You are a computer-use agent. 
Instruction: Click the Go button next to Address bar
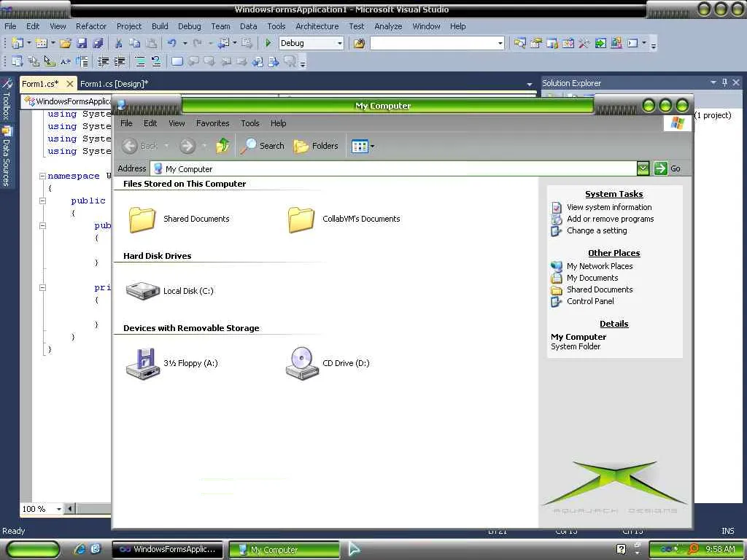coord(667,168)
